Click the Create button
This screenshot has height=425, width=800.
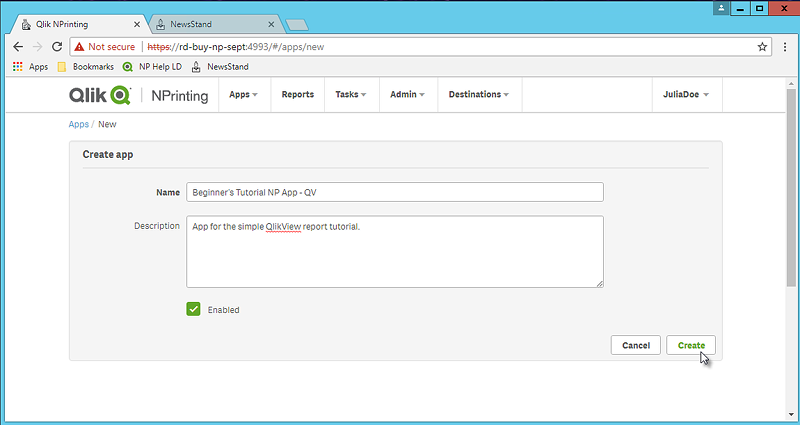691,345
